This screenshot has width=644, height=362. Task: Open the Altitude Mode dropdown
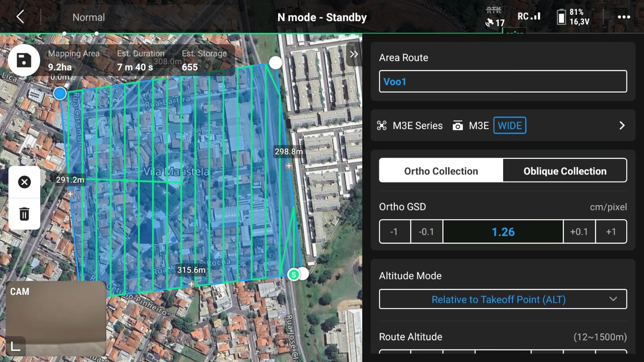point(503,299)
